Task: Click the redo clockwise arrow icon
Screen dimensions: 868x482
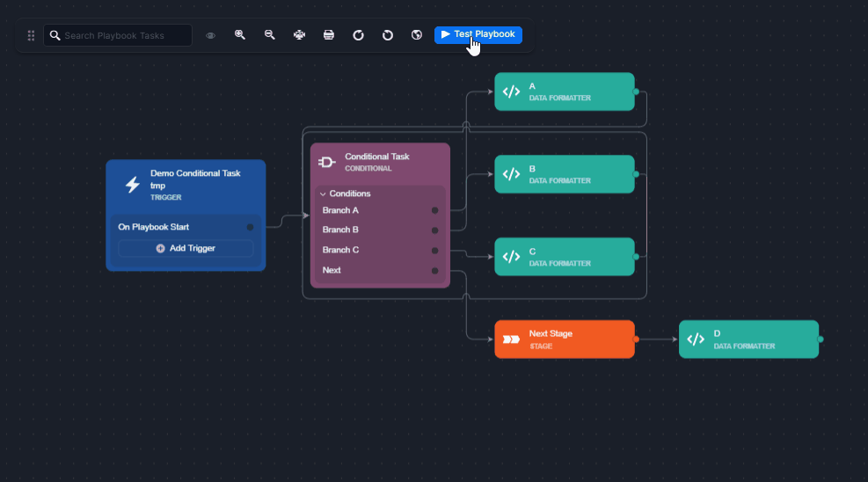Action: pos(358,35)
